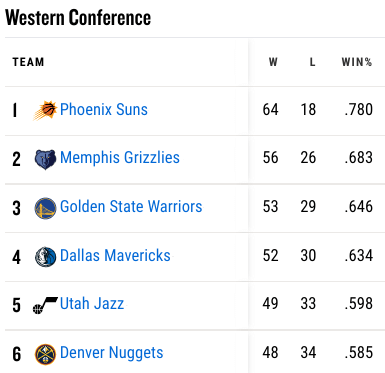Click the Phoenix Suns logo icon
Image resolution: width=385 pixels, height=373 pixels.
(x=45, y=110)
